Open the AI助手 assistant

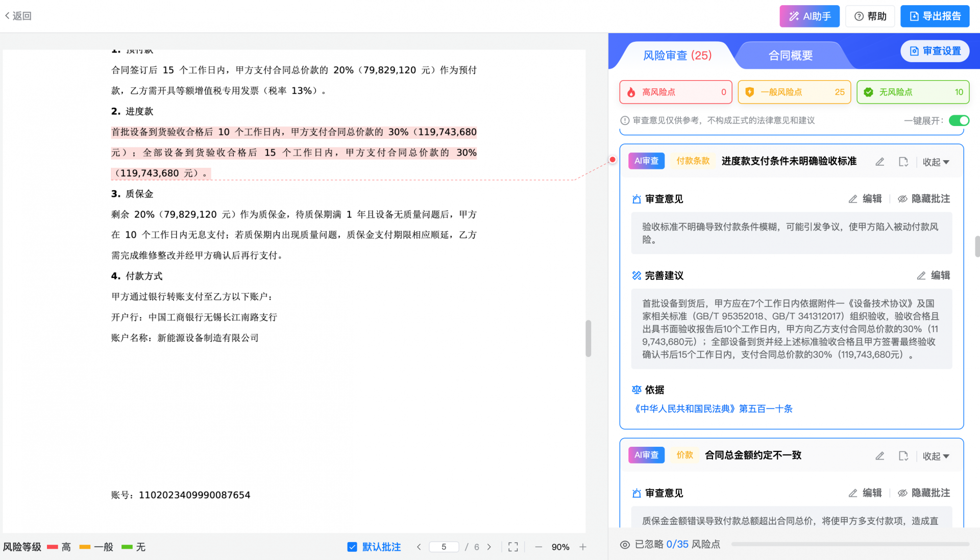point(809,16)
